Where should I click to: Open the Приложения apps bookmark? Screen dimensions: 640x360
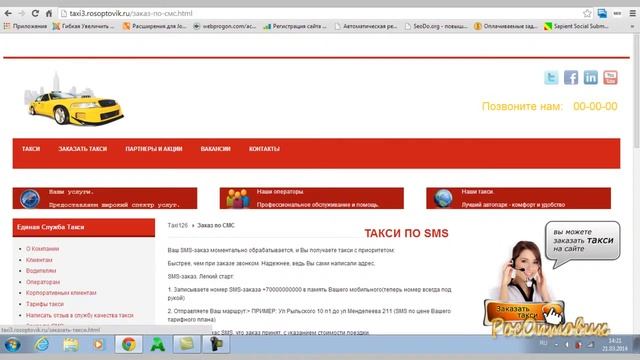[x=25, y=26]
